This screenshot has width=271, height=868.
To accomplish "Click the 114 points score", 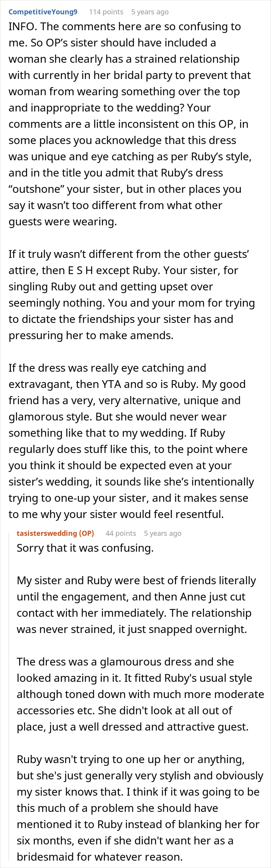I will point(106,12).
